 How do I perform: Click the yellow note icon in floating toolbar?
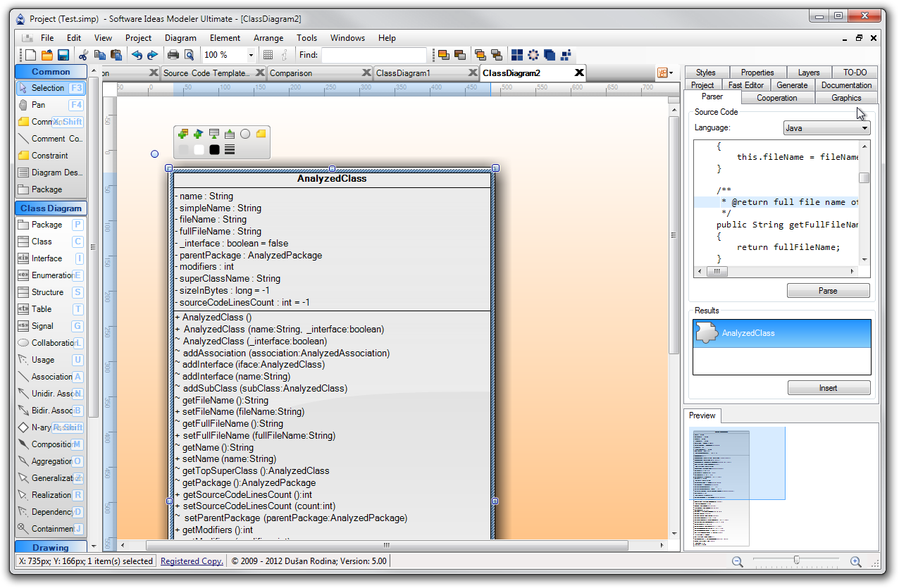(261, 134)
